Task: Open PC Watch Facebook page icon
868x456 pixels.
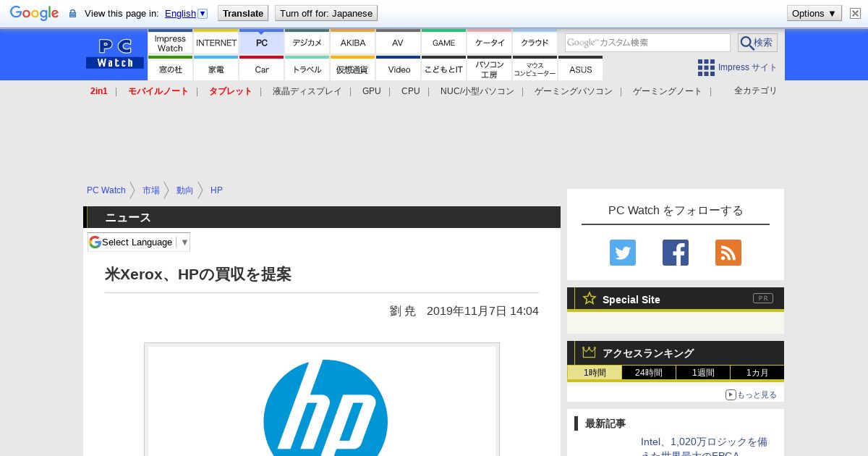Action: pyautogui.click(x=676, y=253)
